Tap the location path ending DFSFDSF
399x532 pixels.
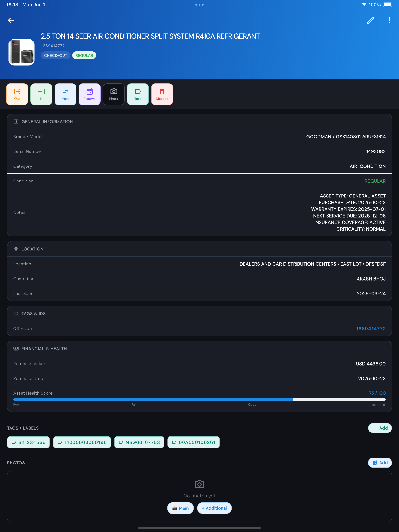click(312, 264)
